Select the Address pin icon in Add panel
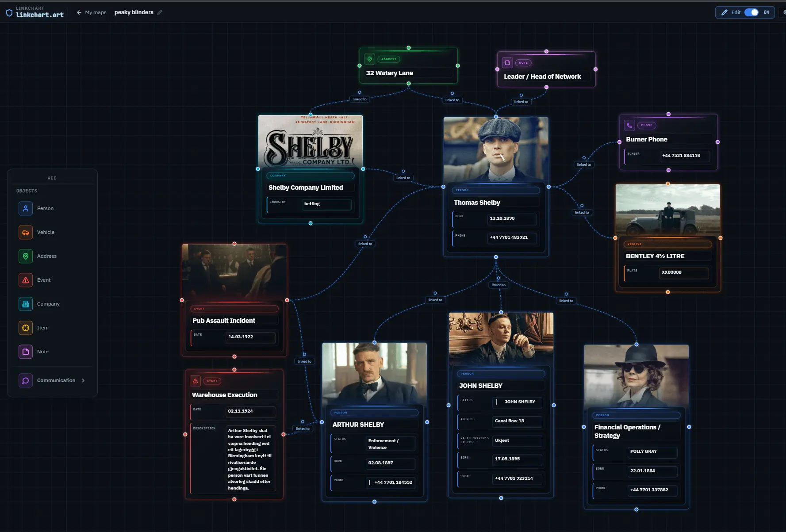Viewport: 786px width, 532px height. [x=26, y=256]
